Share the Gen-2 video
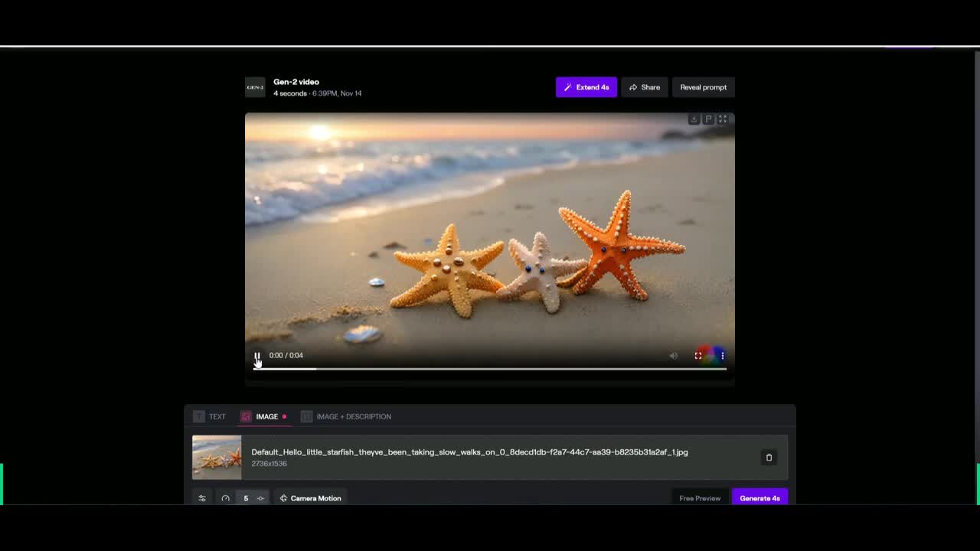The image size is (980, 551). 645,87
